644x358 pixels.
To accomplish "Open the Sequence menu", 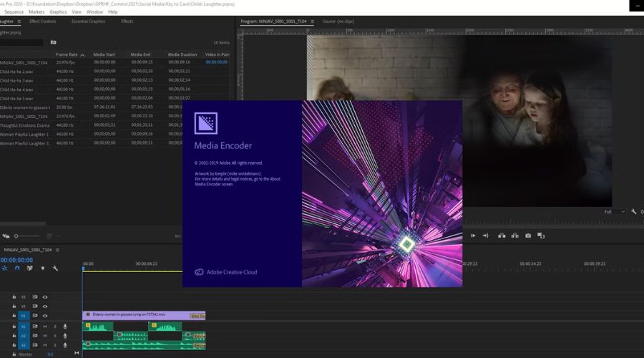I will pyautogui.click(x=14, y=12).
